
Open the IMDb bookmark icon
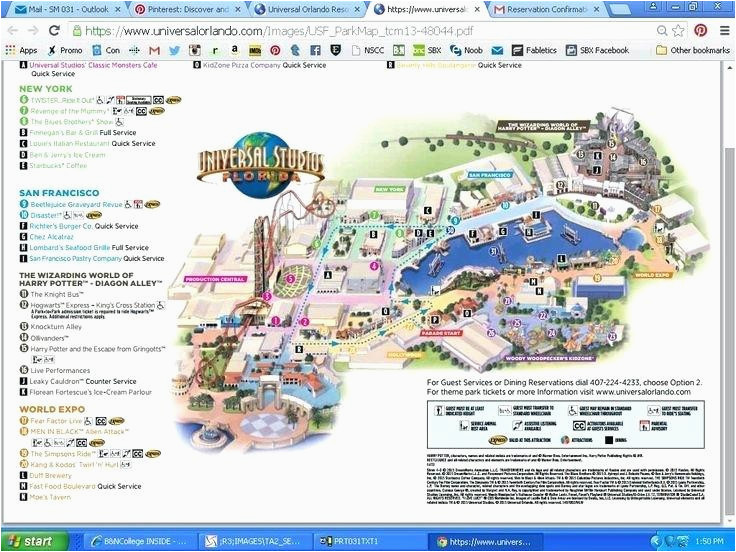pyautogui.click(x=255, y=50)
